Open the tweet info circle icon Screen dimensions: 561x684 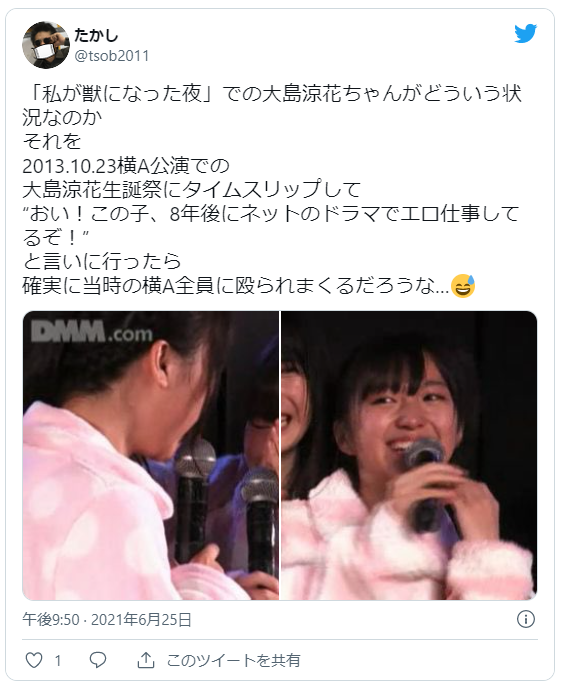coord(526,619)
